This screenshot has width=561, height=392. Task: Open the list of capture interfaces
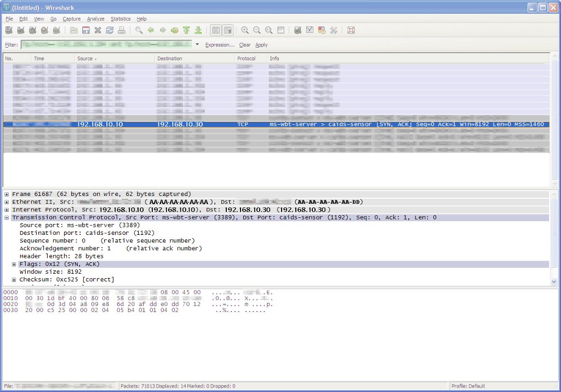[9, 31]
